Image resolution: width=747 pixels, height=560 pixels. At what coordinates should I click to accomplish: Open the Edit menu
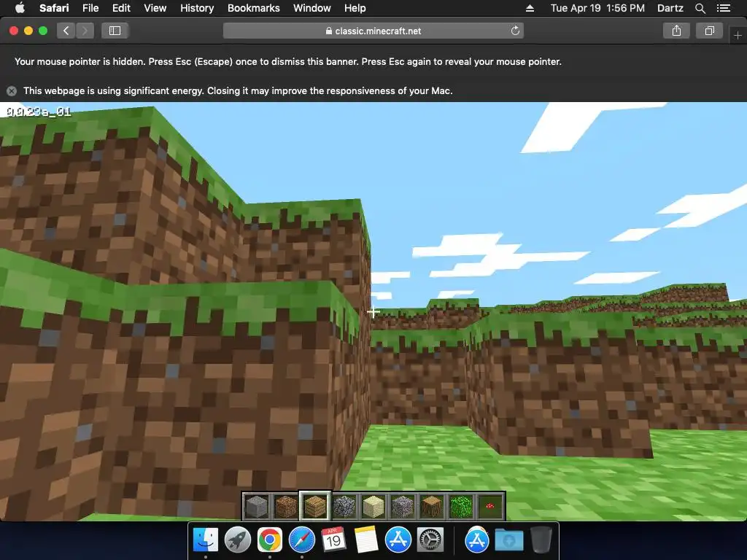point(121,8)
